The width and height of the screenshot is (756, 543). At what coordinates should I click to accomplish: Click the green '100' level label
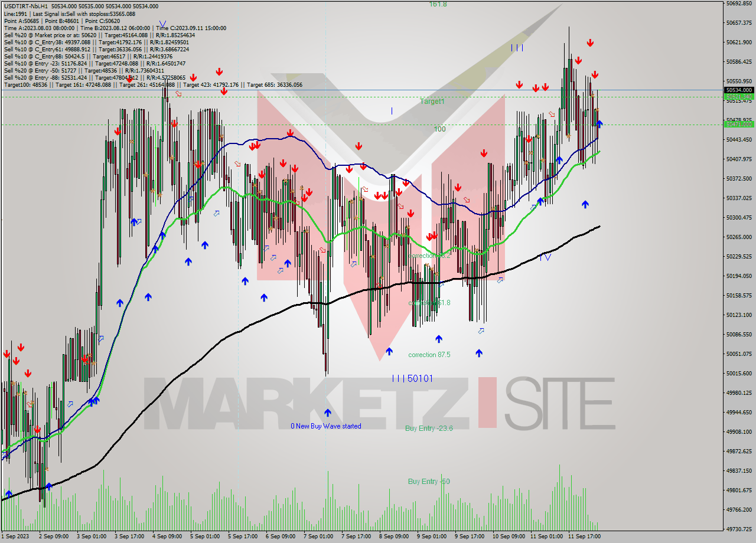439,129
